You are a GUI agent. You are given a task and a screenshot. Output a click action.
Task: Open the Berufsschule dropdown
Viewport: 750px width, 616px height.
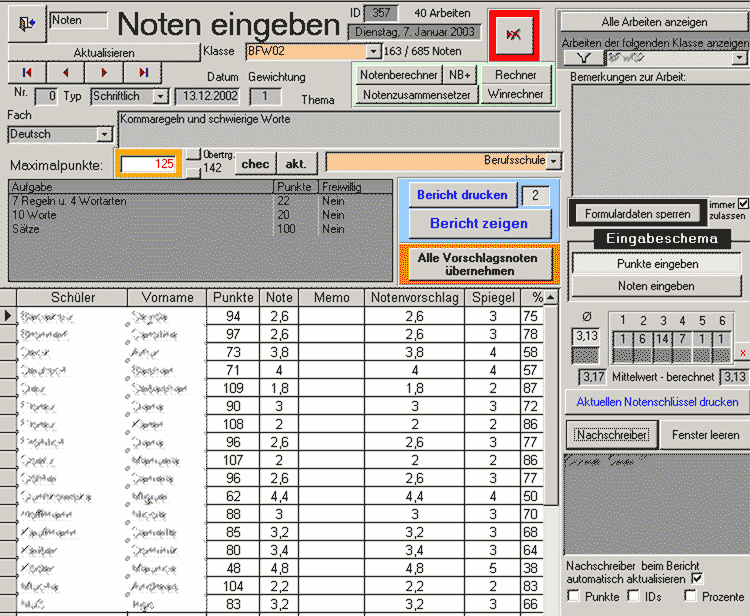coord(553,161)
